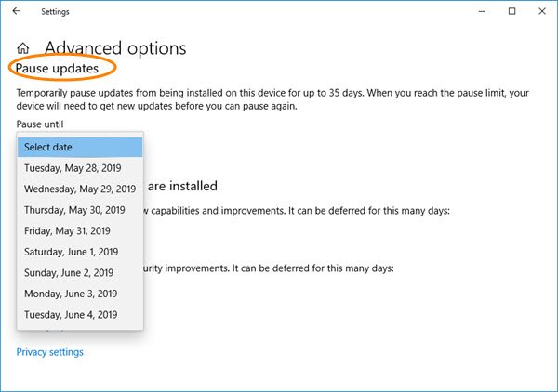The height and width of the screenshot is (392, 558).
Task: Click the Settings window title text
Action: (55, 12)
